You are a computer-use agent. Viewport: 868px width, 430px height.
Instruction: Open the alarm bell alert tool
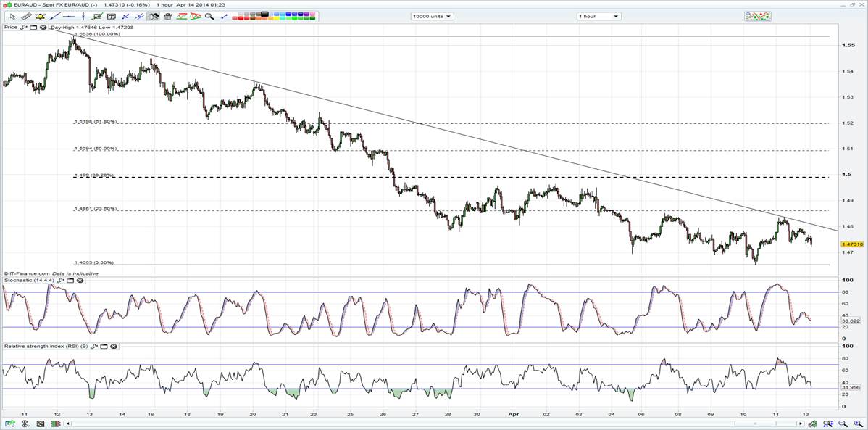click(40, 16)
